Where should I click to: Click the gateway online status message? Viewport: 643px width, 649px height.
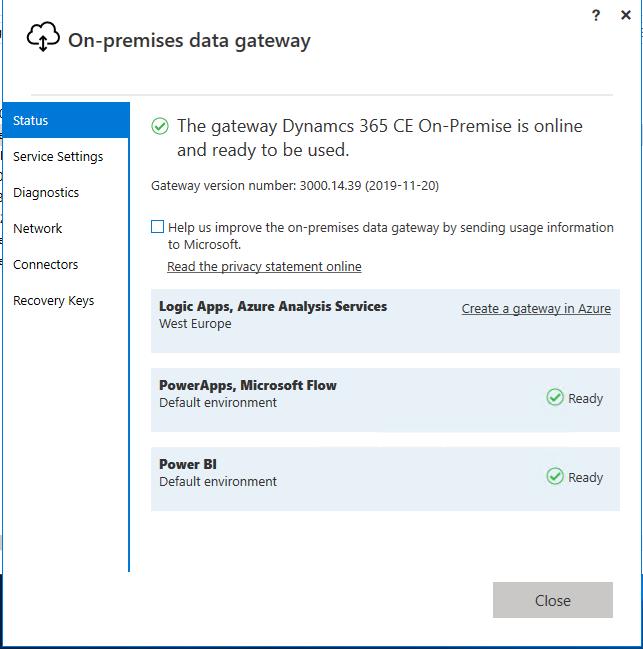[x=380, y=138]
